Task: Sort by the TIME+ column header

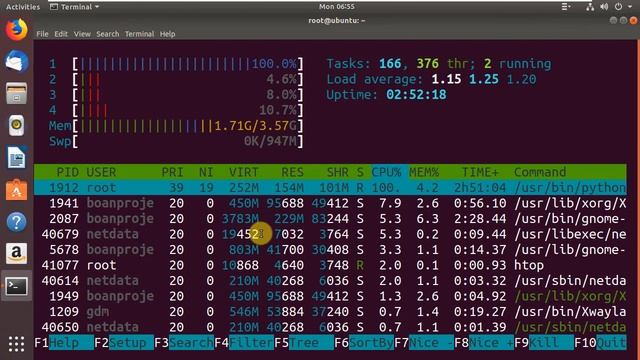Action: (480, 172)
